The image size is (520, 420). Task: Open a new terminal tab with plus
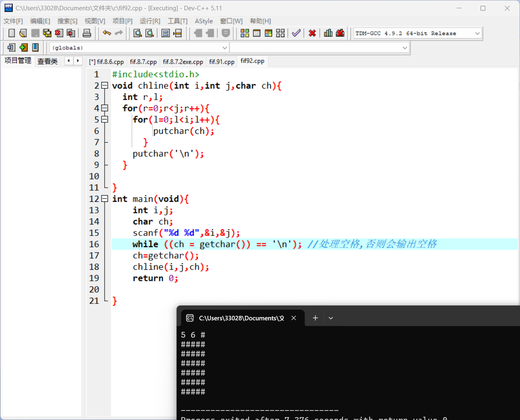315,318
